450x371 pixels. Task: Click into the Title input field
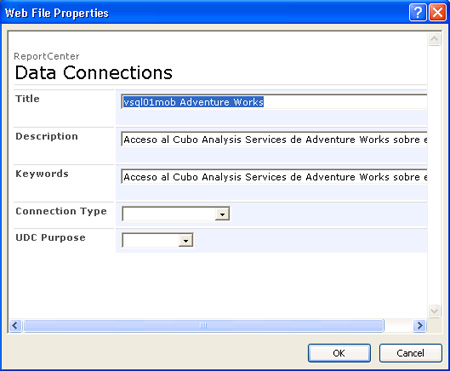click(274, 102)
